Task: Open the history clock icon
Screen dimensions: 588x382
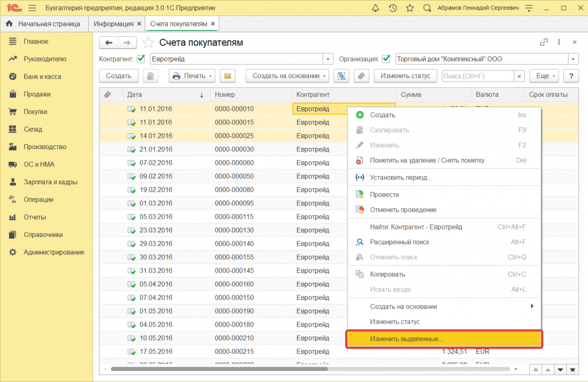Action: point(392,9)
